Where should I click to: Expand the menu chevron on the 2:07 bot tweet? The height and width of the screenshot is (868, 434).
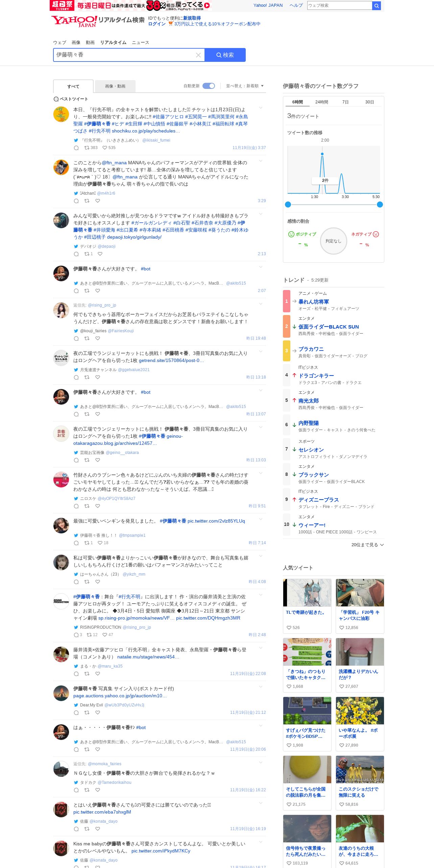point(261,267)
